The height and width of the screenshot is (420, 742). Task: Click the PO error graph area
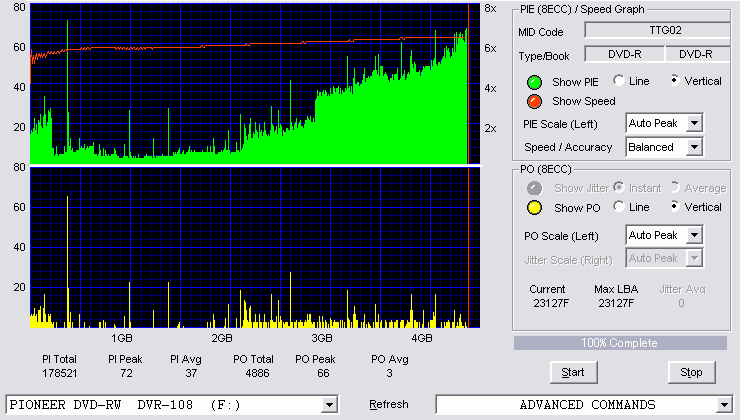coord(255,247)
